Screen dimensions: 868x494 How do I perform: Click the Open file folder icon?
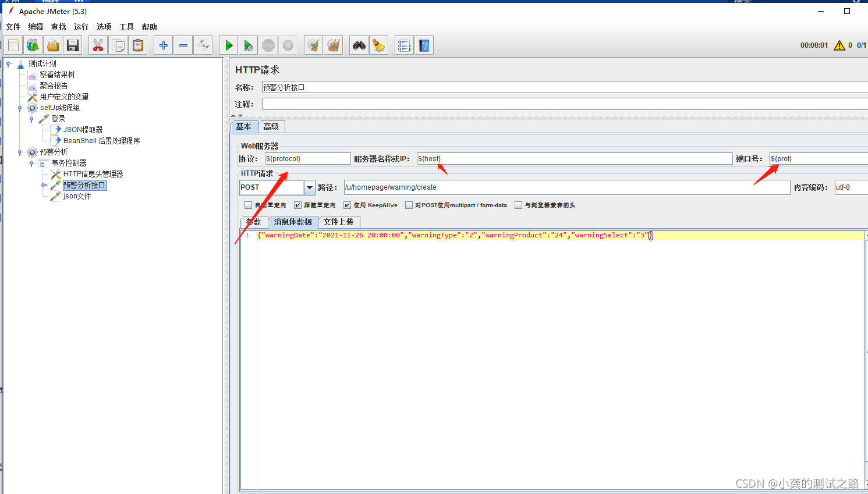(x=53, y=45)
